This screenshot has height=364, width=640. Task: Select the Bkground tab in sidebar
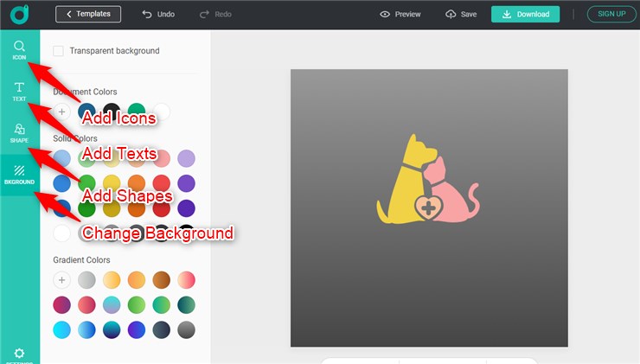[x=19, y=175]
